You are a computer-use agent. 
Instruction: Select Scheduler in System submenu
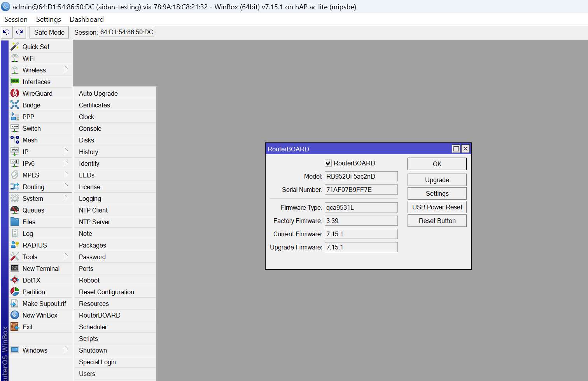pos(115,327)
